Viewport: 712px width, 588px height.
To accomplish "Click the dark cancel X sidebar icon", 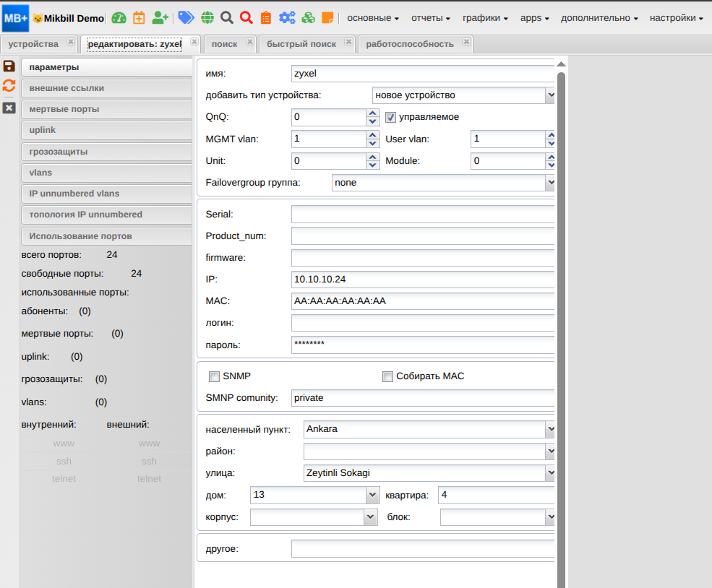I will (x=9, y=108).
